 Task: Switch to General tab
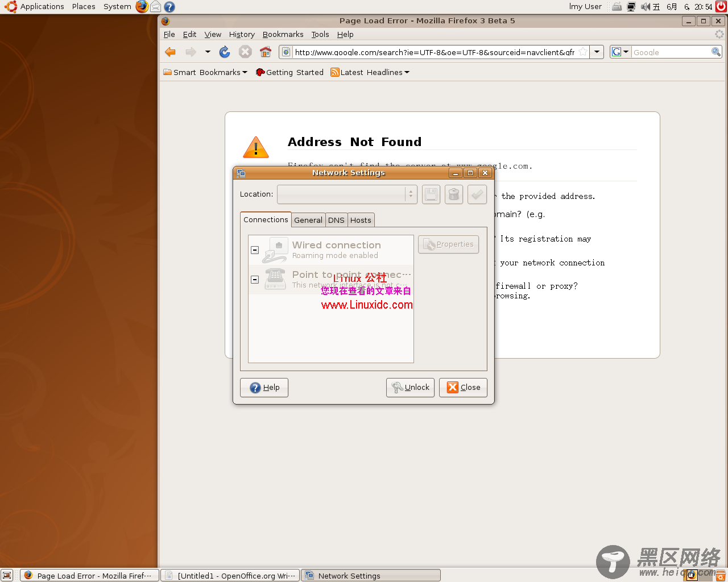pyautogui.click(x=308, y=220)
